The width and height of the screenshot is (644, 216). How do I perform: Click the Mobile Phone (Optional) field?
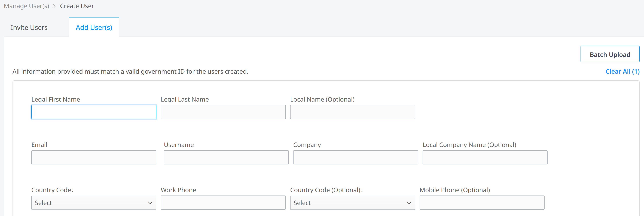[482, 203]
